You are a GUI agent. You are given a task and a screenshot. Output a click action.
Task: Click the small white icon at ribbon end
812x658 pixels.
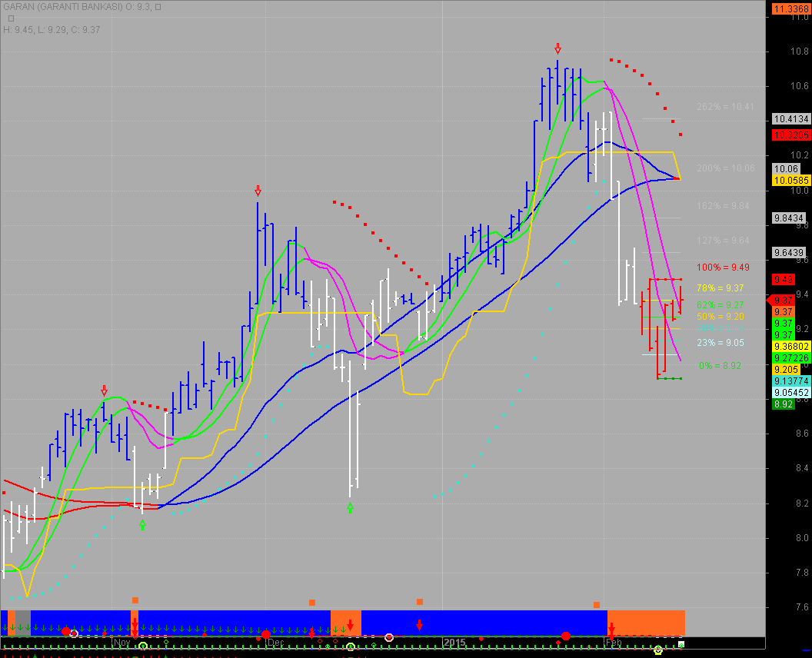[681, 644]
